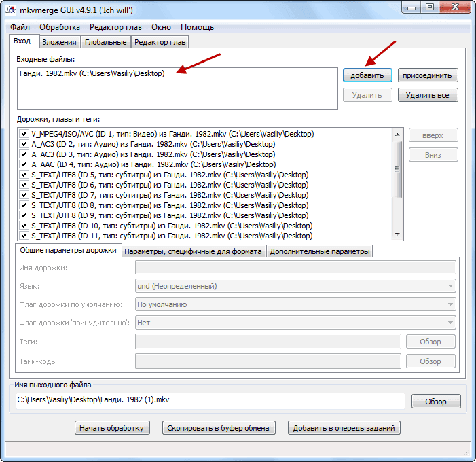Click the вверх button
This screenshot has width=476, height=462.
pos(433,135)
